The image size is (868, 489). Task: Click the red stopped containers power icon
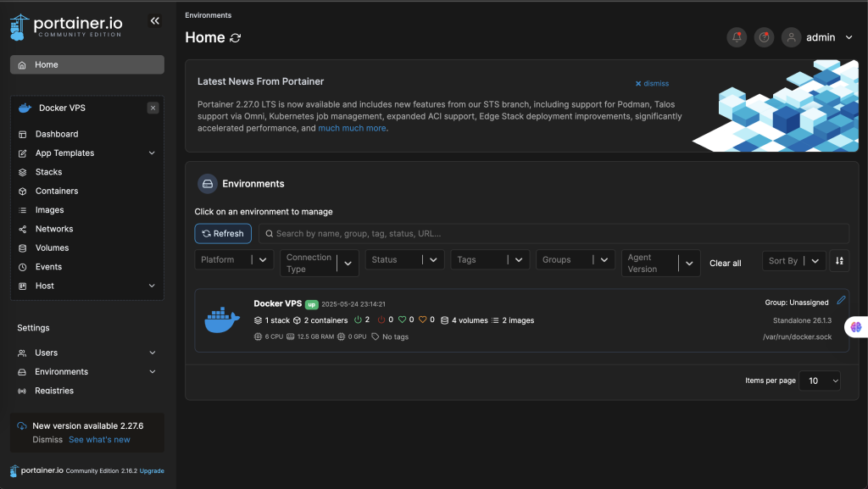(x=381, y=320)
